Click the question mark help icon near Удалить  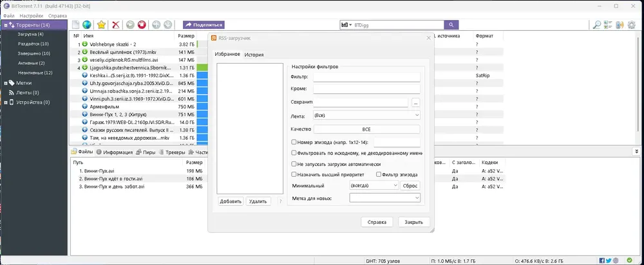pyautogui.click(x=281, y=201)
